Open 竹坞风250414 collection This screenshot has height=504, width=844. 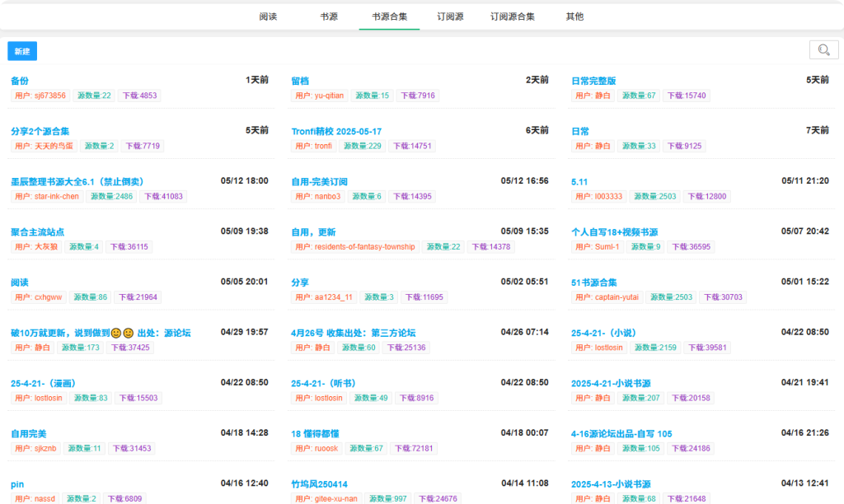(319, 484)
